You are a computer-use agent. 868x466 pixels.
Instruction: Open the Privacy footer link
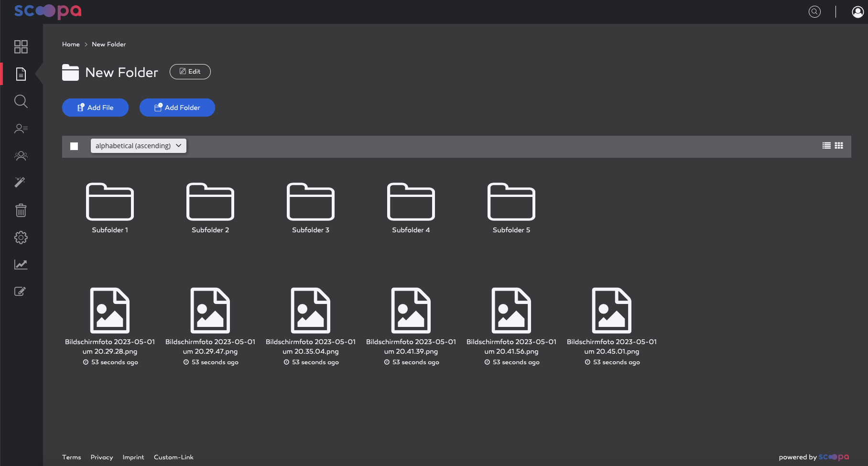(x=102, y=457)
